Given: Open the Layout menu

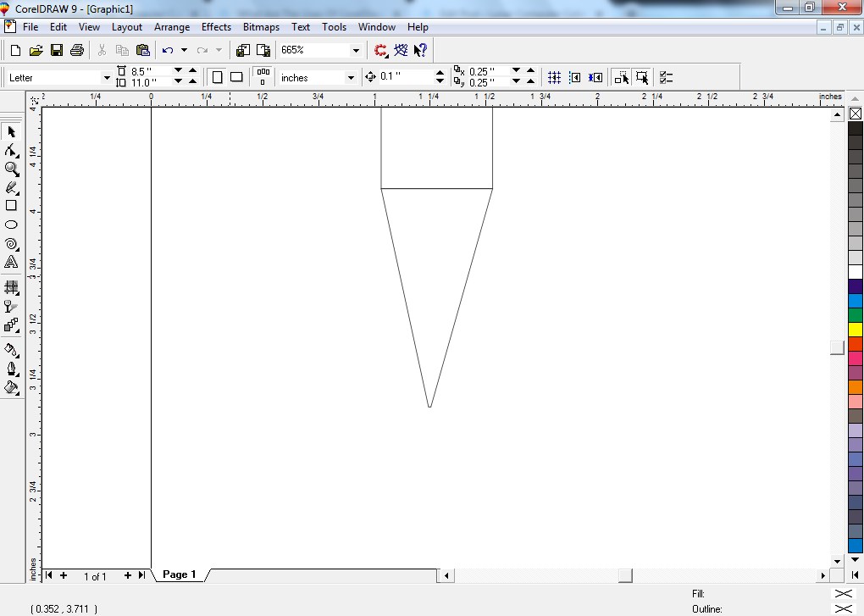Looking at the screenshot, I should pyautogui.click(x=127, y=27).
